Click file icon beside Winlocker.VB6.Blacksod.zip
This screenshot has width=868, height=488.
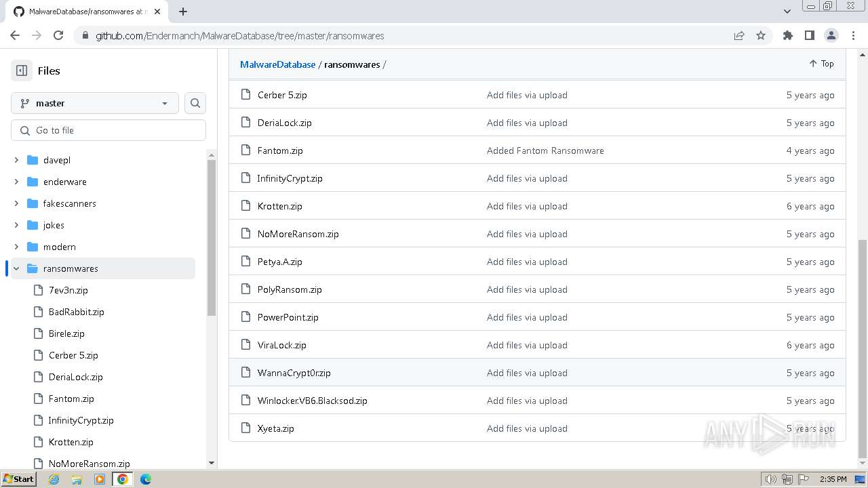point(245,401)
